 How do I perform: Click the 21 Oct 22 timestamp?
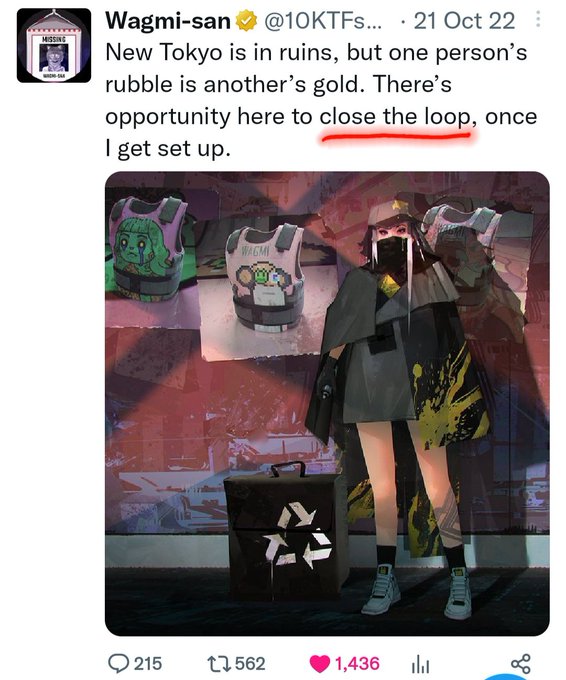click(464, 21)
